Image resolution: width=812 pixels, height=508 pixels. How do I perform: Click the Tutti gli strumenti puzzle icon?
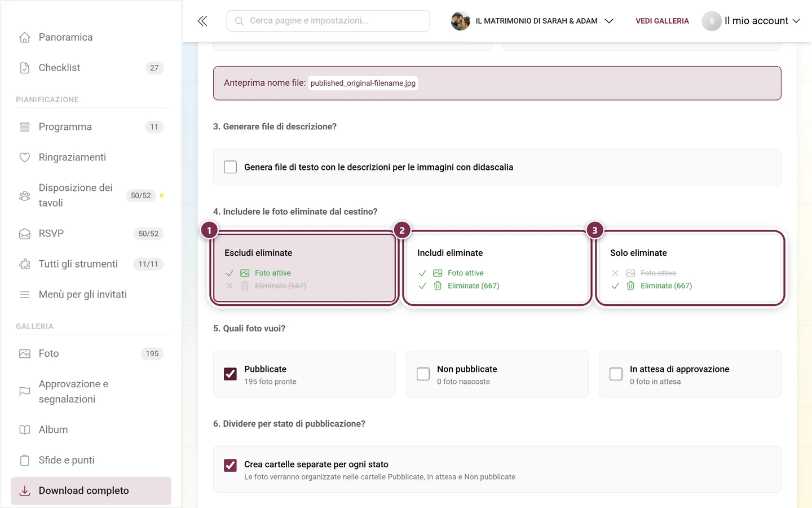(25, 264)
